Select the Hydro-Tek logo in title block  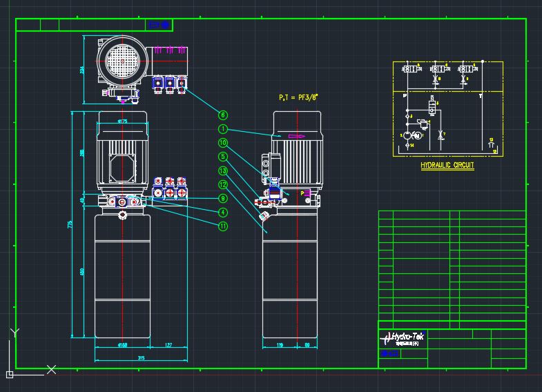coord(403,338)
